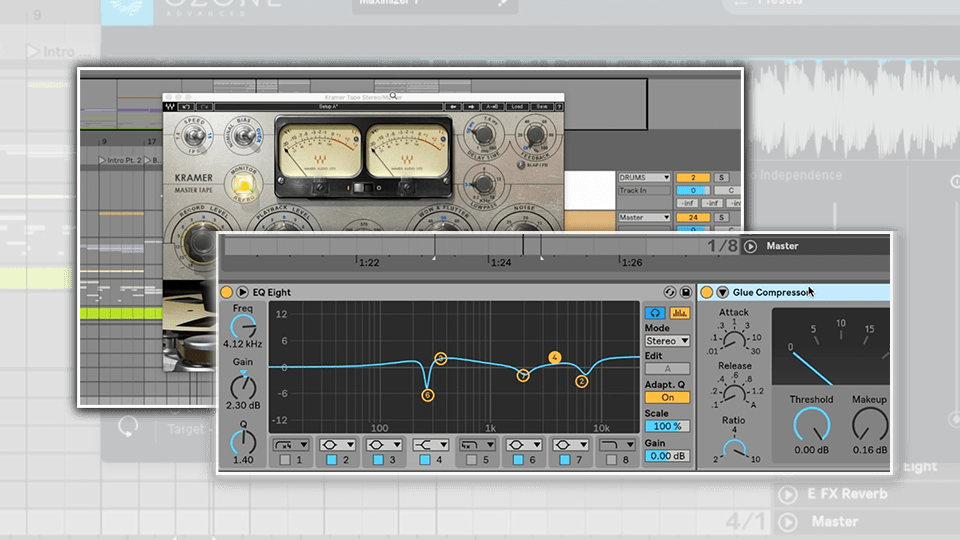Collapse Glue Compressor with the triangle icon
The height and width of the screenshot is (540, 960).
(722, 292)
